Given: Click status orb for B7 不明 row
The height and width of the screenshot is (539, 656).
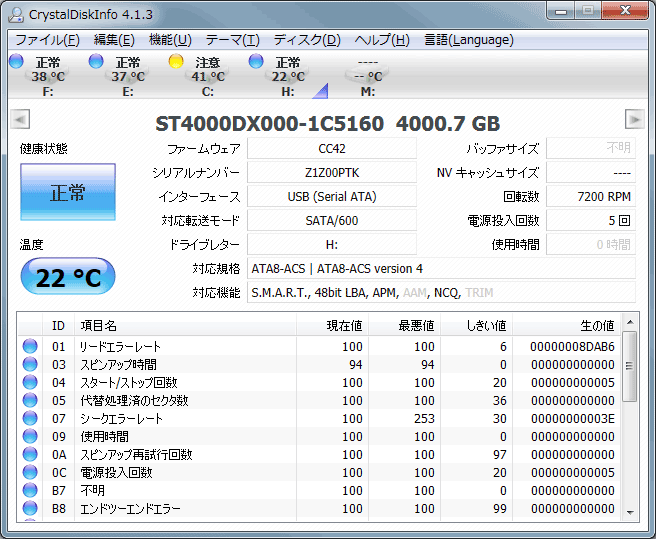Looking at the screenshot, I should [x=30, y=490].
